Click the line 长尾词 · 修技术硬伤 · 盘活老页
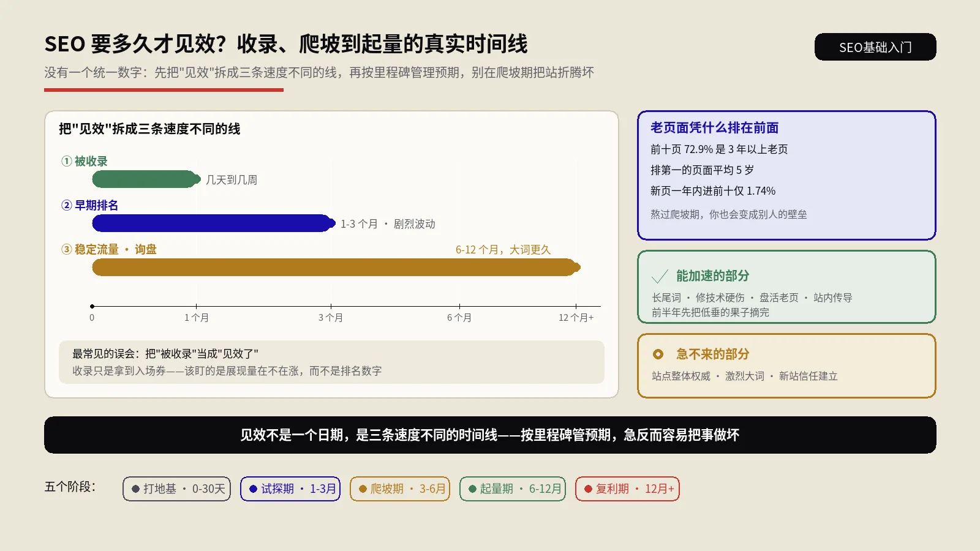The image size is (980, 551). point(752,298)
